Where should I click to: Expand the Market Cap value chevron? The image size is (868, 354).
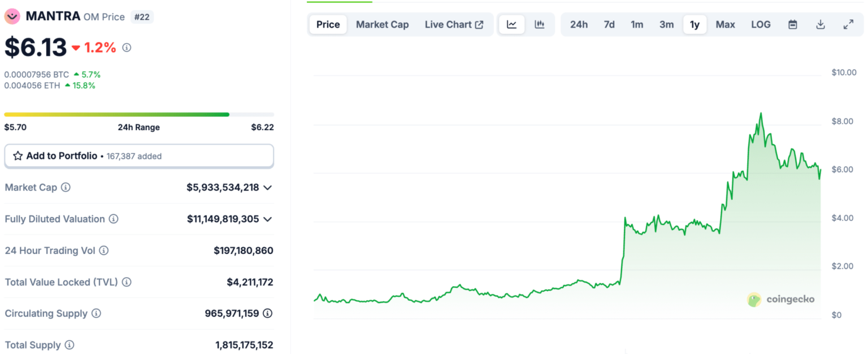[x=266, y=187]
